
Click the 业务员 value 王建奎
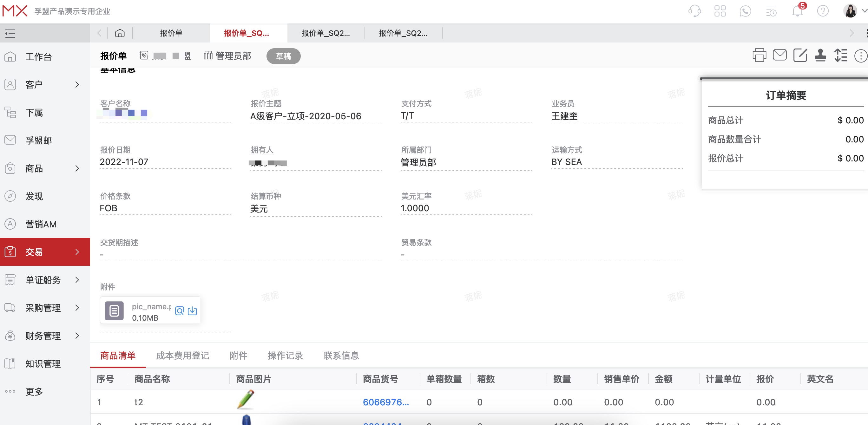(564, 116)
